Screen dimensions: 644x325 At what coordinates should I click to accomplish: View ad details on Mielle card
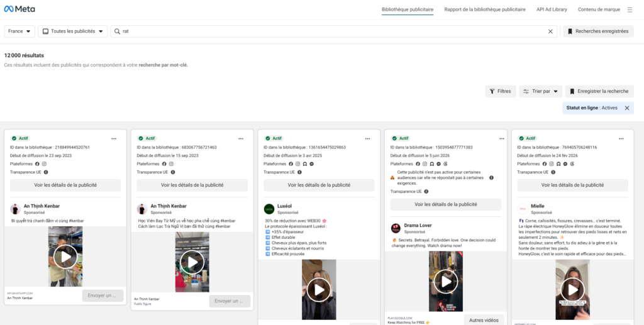coord(572,185)
